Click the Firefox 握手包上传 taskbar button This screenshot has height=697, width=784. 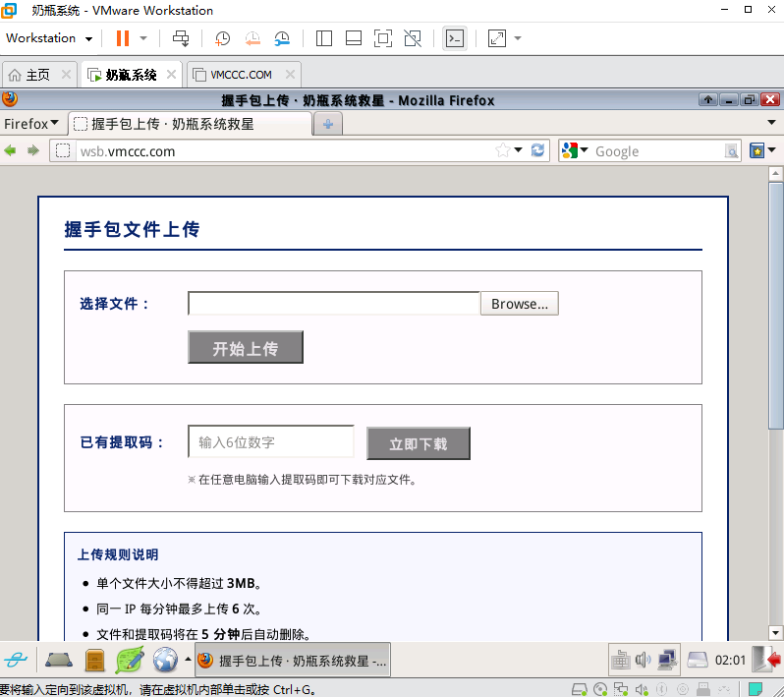point(293,660)
